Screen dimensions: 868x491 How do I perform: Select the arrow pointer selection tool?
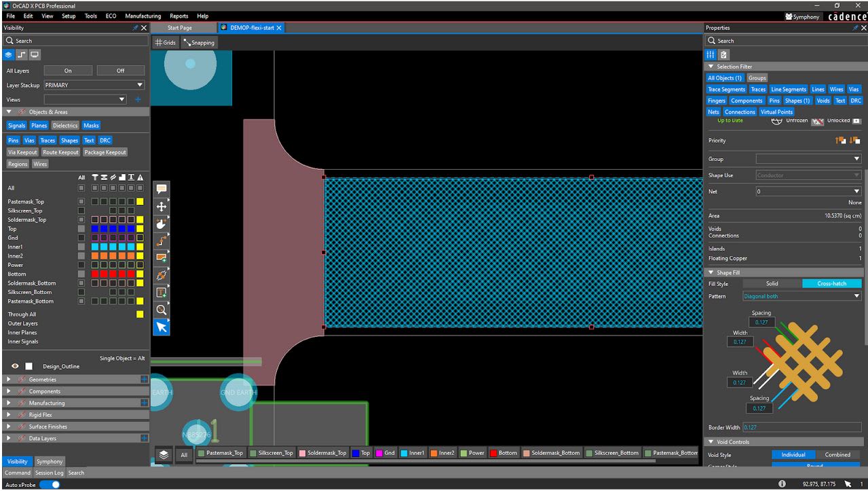(162, 327)
